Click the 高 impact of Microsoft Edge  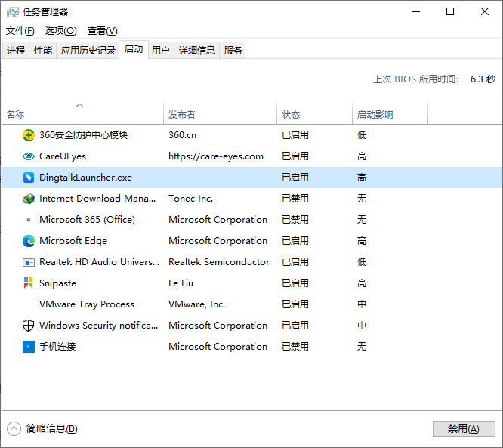[x=362, y=241]
